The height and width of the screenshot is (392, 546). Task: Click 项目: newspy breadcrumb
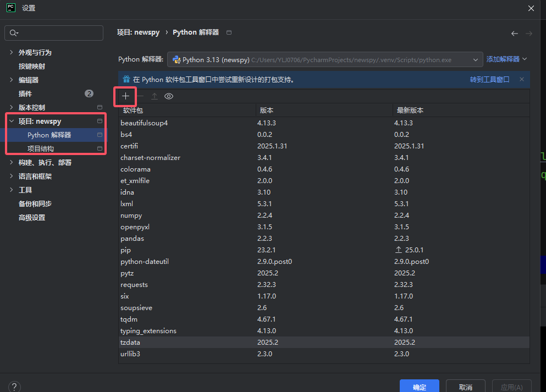point(138,32)
